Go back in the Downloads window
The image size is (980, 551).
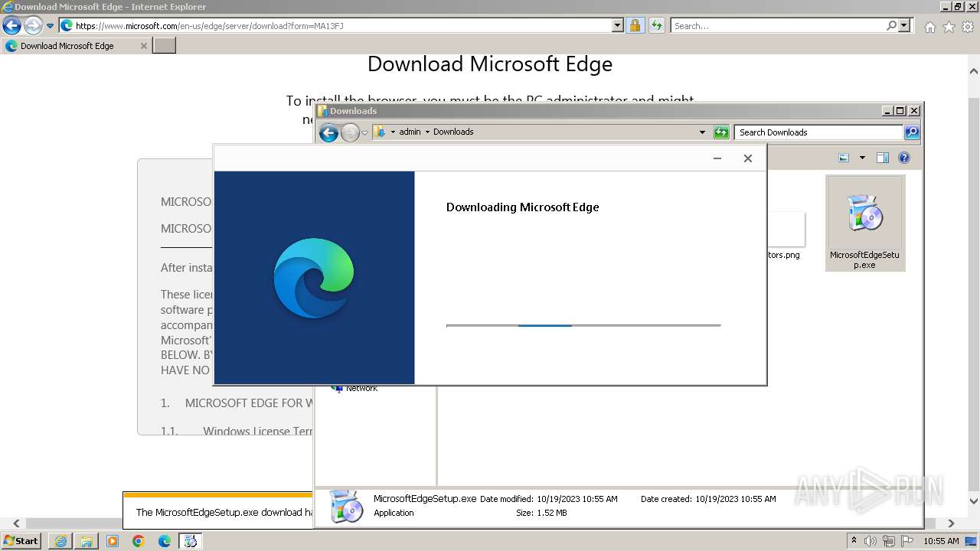pos(328,133)
